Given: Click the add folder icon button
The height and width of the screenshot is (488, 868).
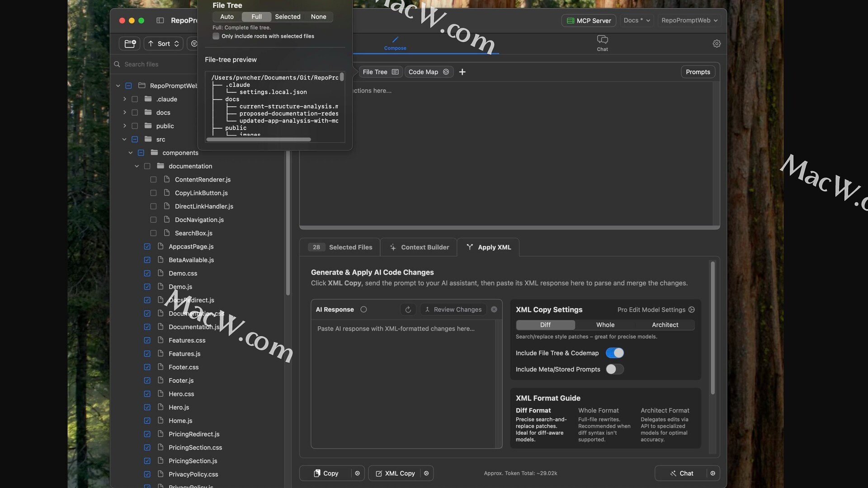Looking at the screenshot, I should point(130,43).
